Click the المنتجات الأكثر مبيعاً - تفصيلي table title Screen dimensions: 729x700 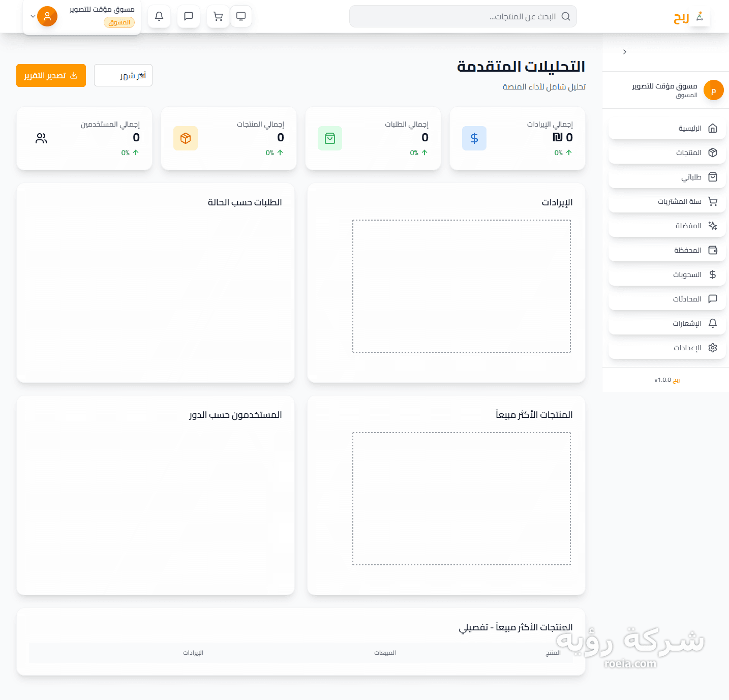pos(516,627)
